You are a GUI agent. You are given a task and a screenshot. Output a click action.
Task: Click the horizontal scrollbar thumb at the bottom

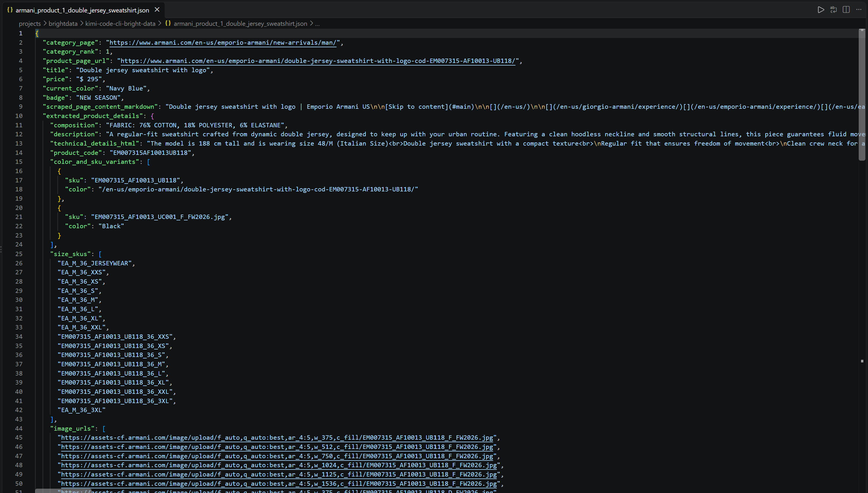pyautogui.click(x=63, y=491)
